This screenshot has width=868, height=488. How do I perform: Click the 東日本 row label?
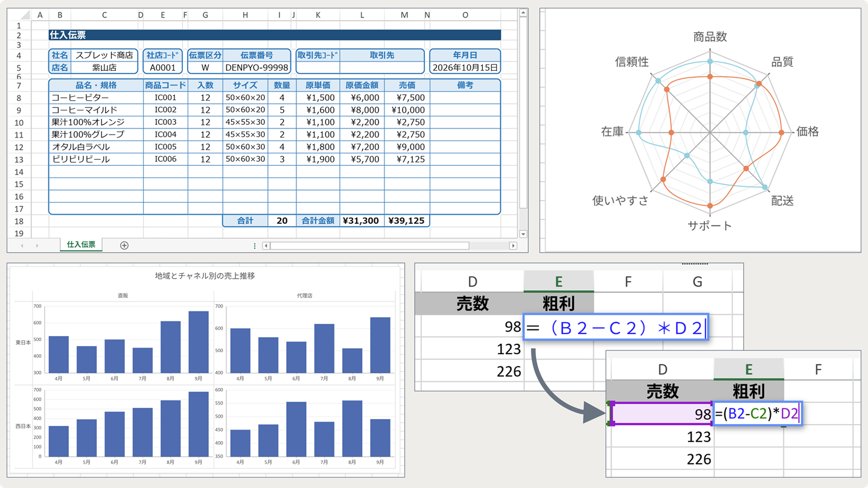coord(23,343)
